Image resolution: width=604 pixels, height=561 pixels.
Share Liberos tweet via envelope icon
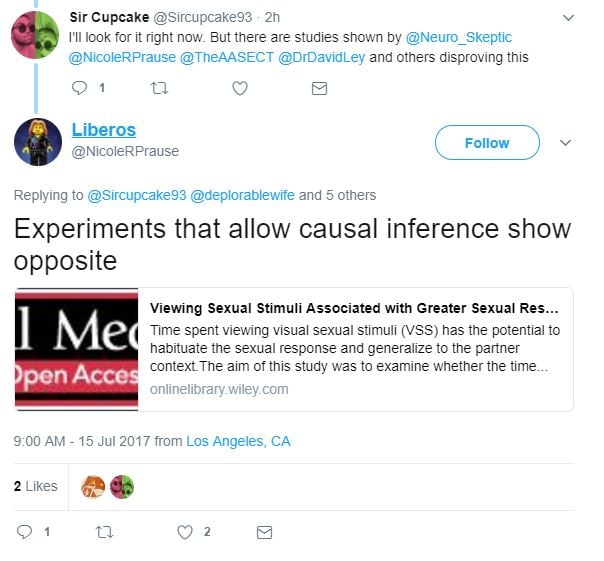point(264,531)
